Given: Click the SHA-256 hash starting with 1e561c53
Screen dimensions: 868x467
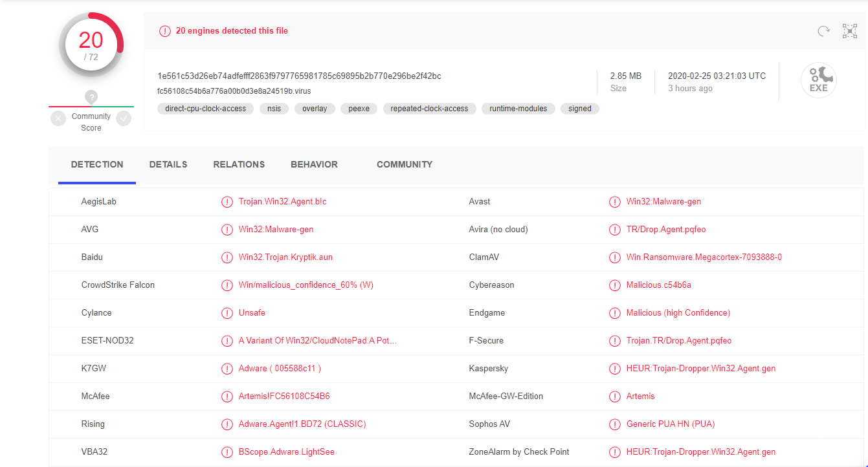Looking at the screenshot, I should coord(299,76).
